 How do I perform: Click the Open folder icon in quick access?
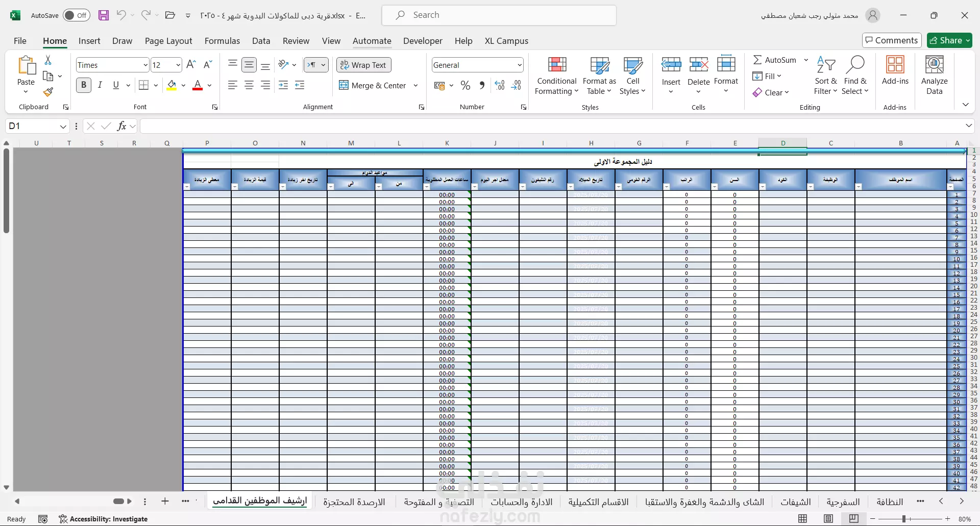point(170,15)
